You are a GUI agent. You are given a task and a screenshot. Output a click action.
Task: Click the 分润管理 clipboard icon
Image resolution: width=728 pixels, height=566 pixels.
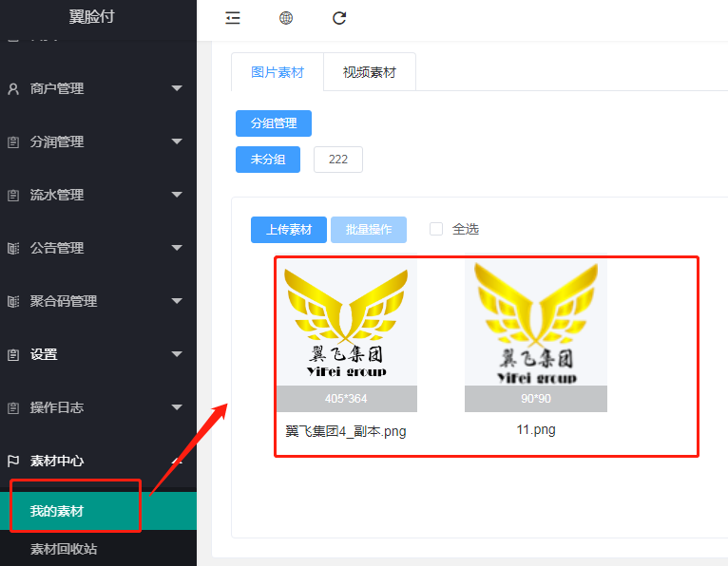point(13,141)
